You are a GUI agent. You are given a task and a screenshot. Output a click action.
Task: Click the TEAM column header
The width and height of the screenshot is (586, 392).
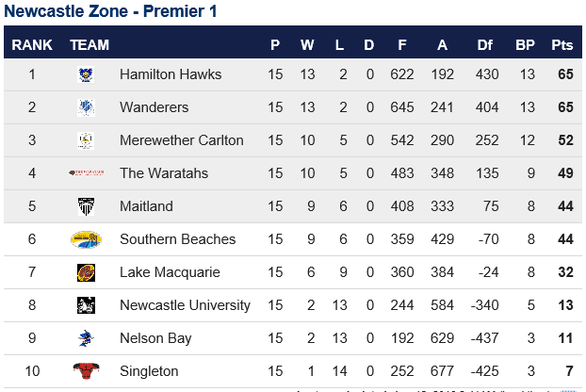point(90,45)
